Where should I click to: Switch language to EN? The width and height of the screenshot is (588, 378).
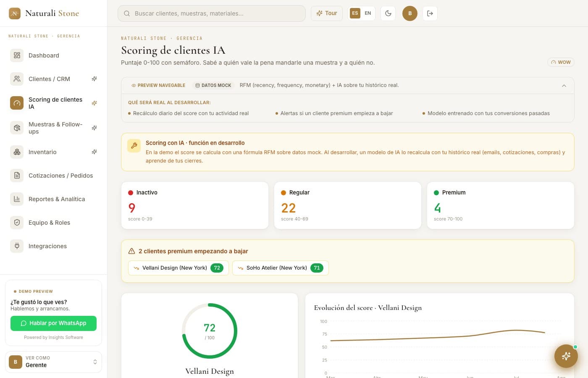click(x=368, y=13)
